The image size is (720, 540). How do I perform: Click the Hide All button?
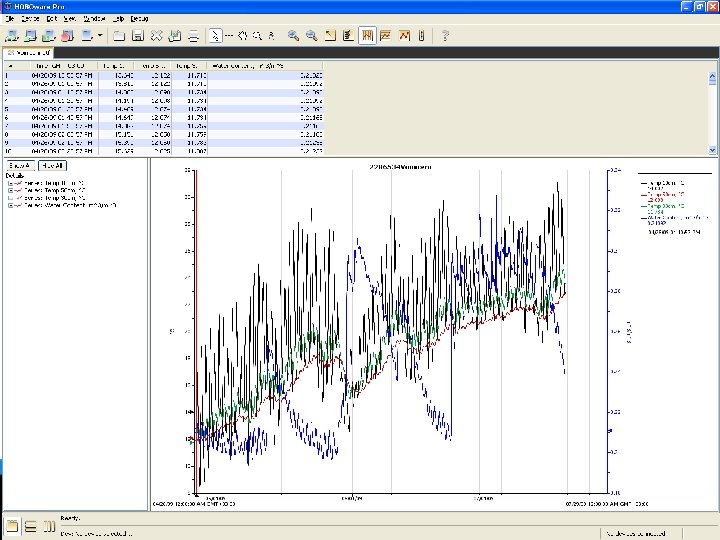pos(52,165)
